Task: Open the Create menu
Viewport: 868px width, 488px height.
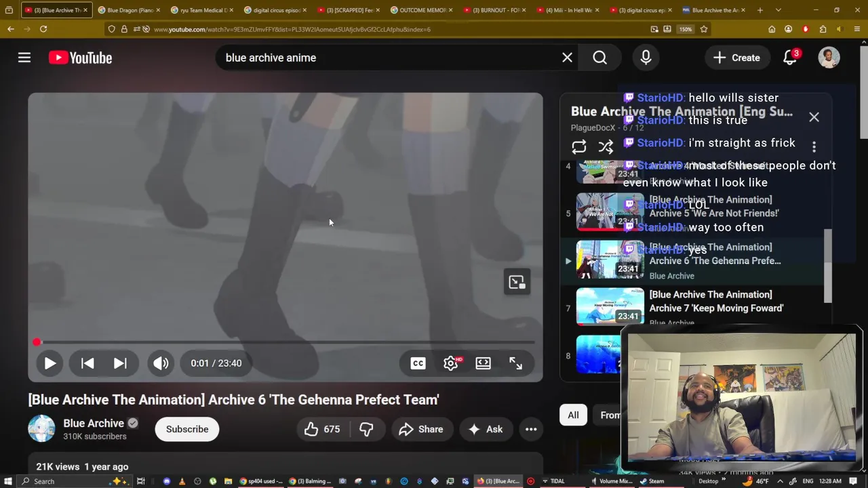Action: pos(736,58)
